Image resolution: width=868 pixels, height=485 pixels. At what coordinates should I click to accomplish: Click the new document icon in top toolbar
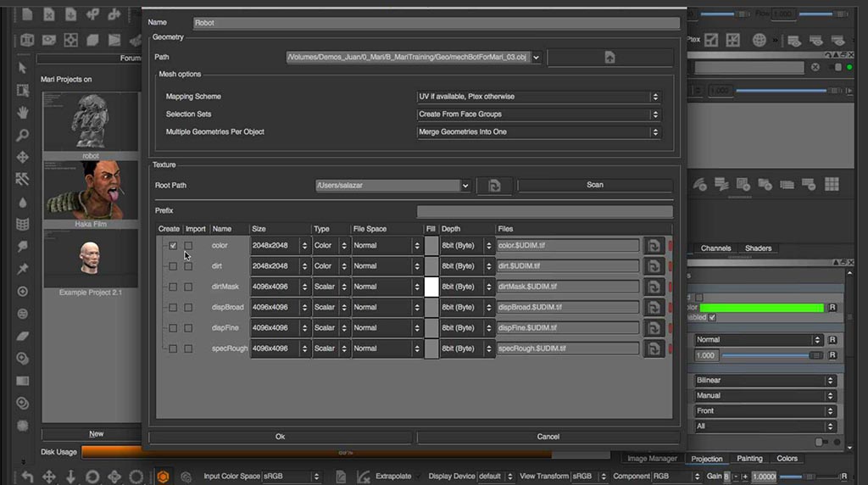coord(26,14)
